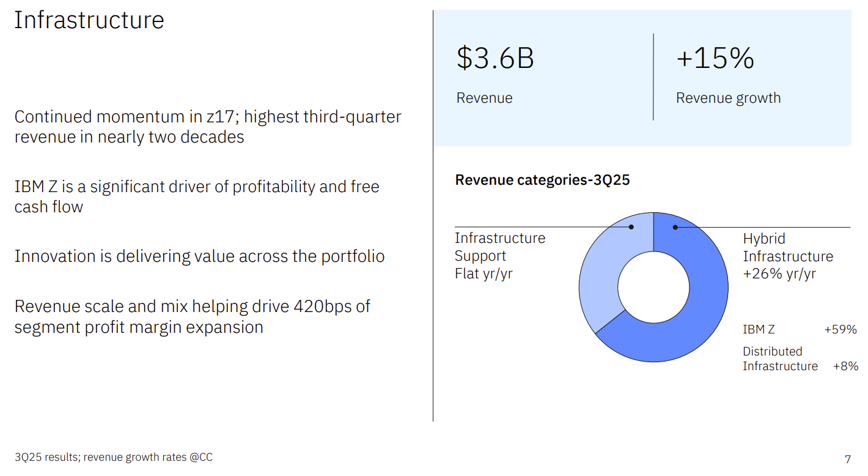Click the black dot marker on dark blue segment
This screenshot has width=868, height=476.
675,227
